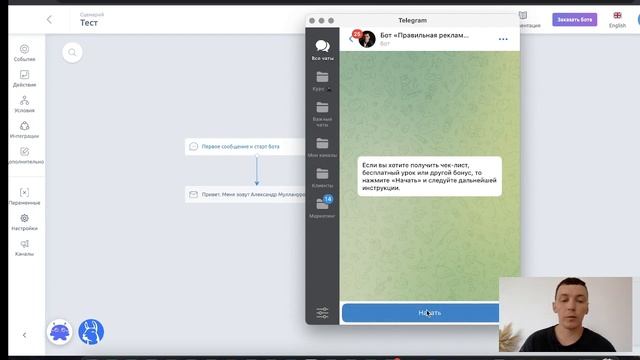Open Telegram filter settings sliders icon

pyautogui.click(x=322, y=313)
